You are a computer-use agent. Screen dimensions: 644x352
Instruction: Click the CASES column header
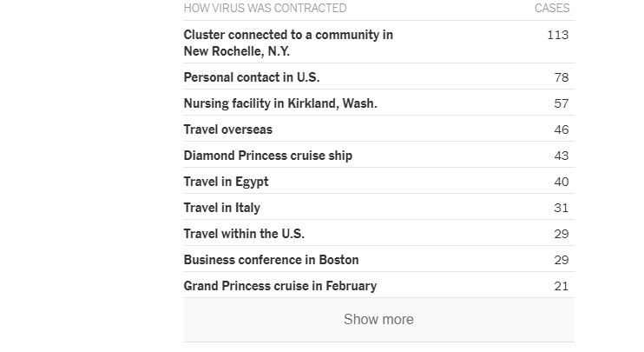[x=551, y=8]
